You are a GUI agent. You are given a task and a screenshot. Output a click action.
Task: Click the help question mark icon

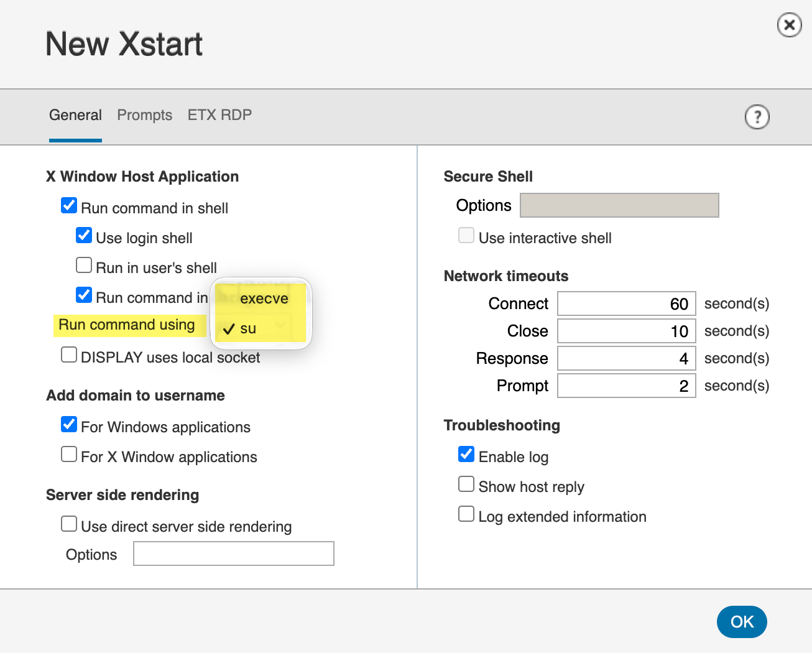[x=757, y=117]
